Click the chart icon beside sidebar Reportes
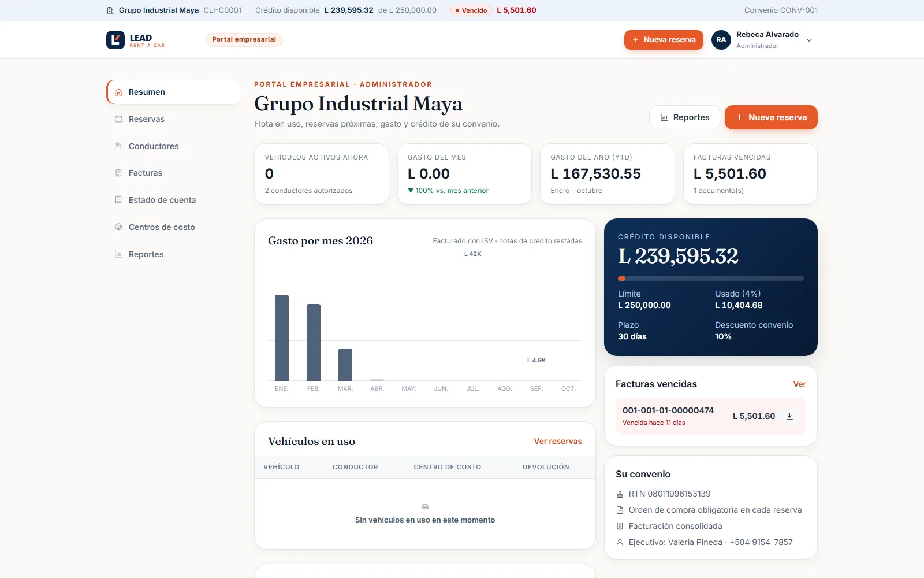This screenshot has height=578, width=924. [x=118, y=254]
